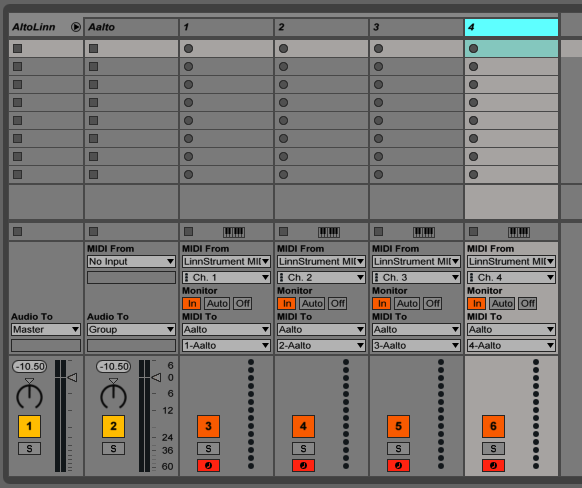
Task: Click the record circle in track 1's last slot
Action: [189, 174]
